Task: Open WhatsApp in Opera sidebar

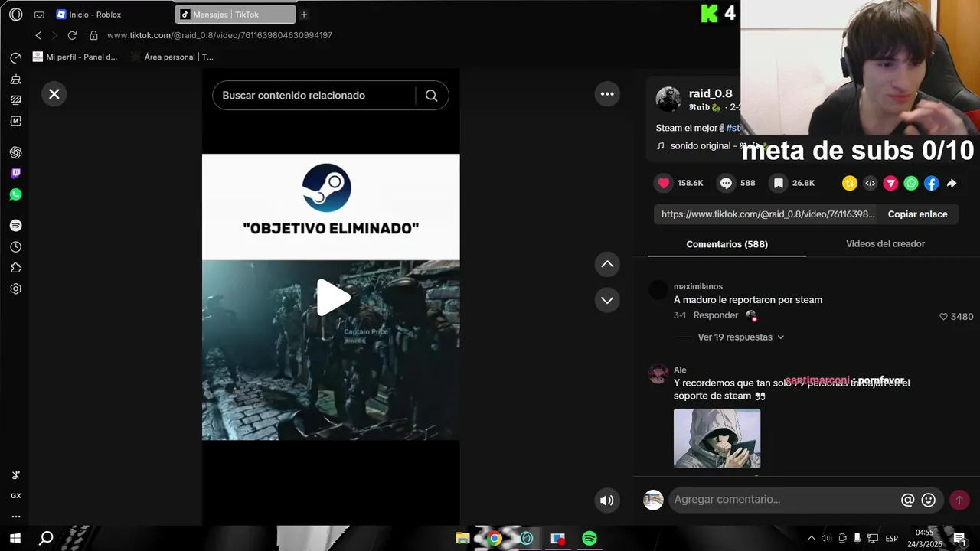Action: pyautogui.click(x=15, y=194)
